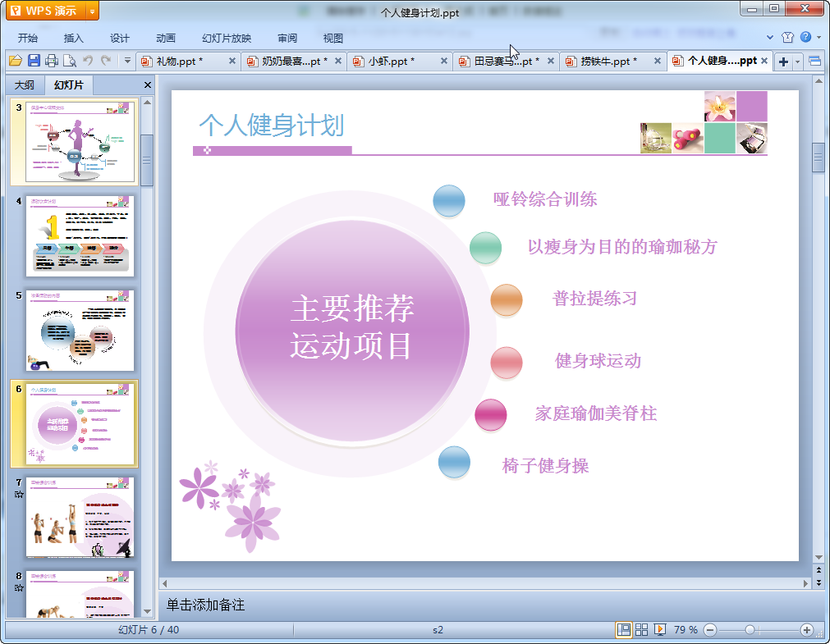Viewport: 830px width, 644px height.
Task: Open the 视图 menu tab
Action: (333, 38)
